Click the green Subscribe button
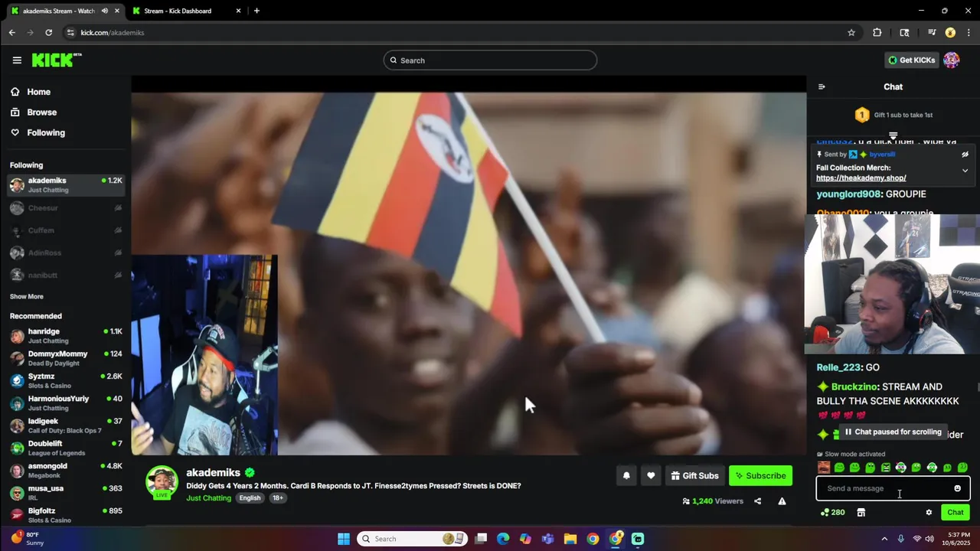The width and height of the screenshot is (980, 551). [x=760, y=475]
